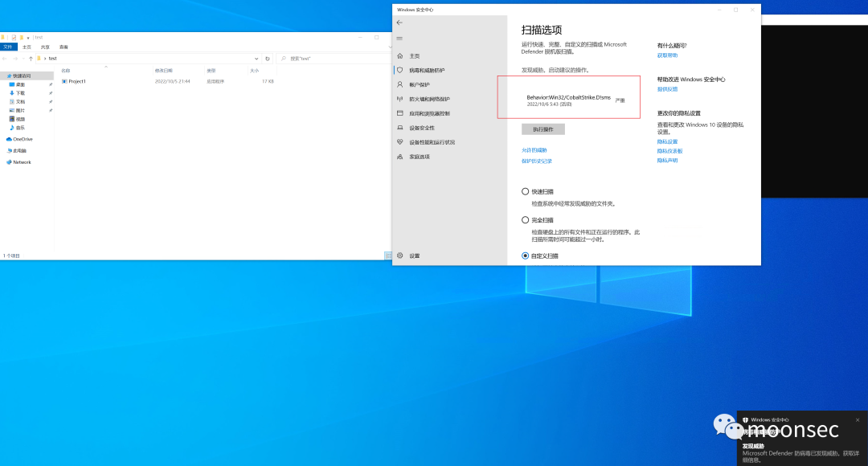The image size is (868, 466).
Task: Open 此电脑 This PC in navigation pane
Action: tap(19, 150)
